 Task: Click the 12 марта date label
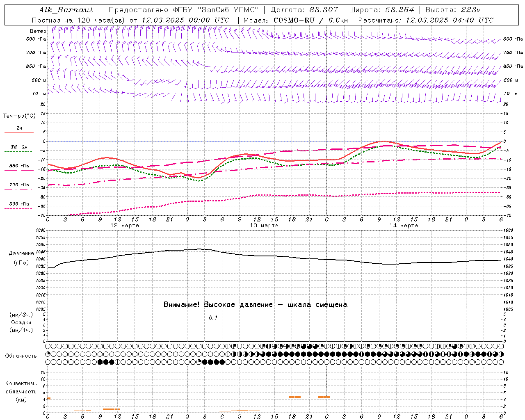click(125, 226)
